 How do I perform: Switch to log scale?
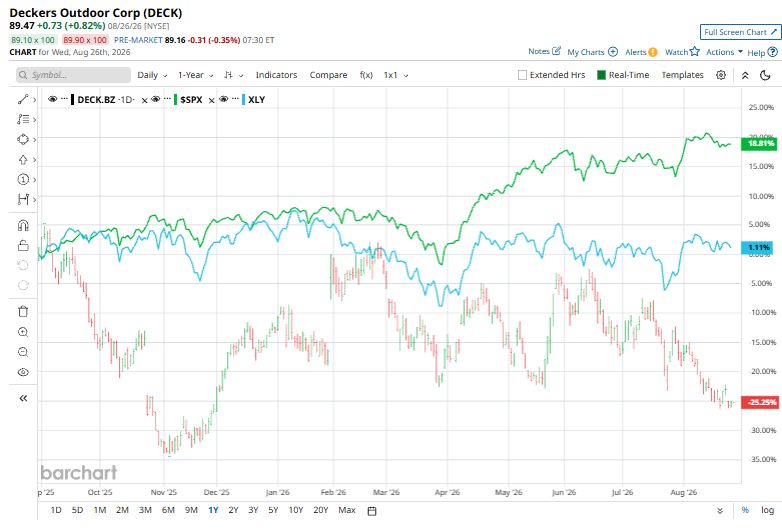(768, 510)
